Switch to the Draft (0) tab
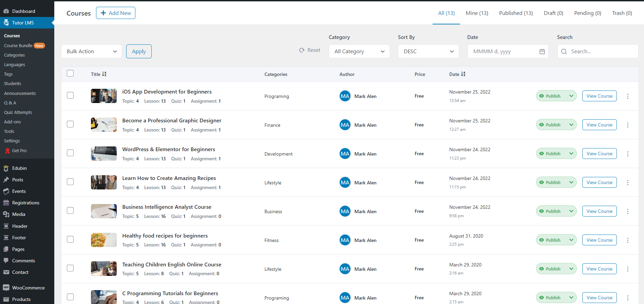The height and width of the screenshot is (304, 644). coord(553,13)
